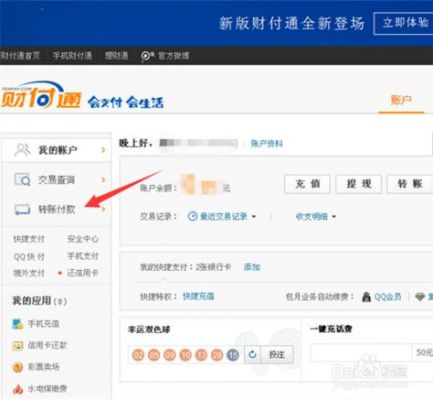The height and width of the screenshot is (400, 433).
Task: Click the 水电煤缴费 flame icon
Action: (x=17, y=389)
